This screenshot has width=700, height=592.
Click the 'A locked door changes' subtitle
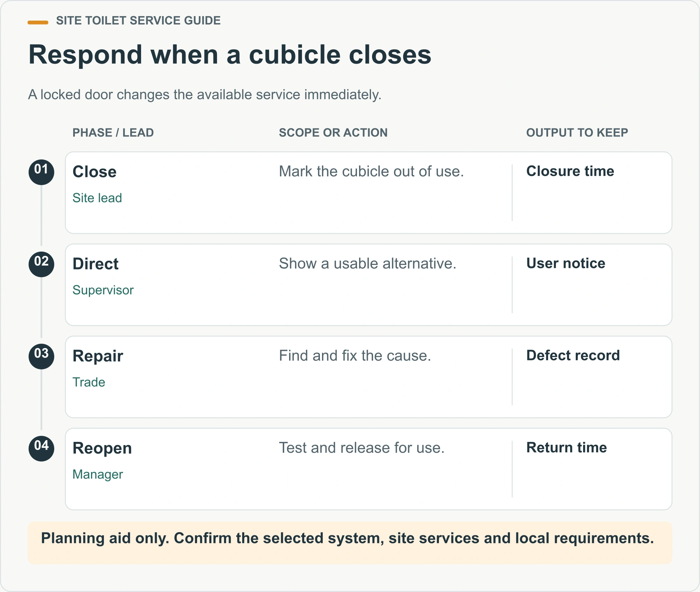205,95
